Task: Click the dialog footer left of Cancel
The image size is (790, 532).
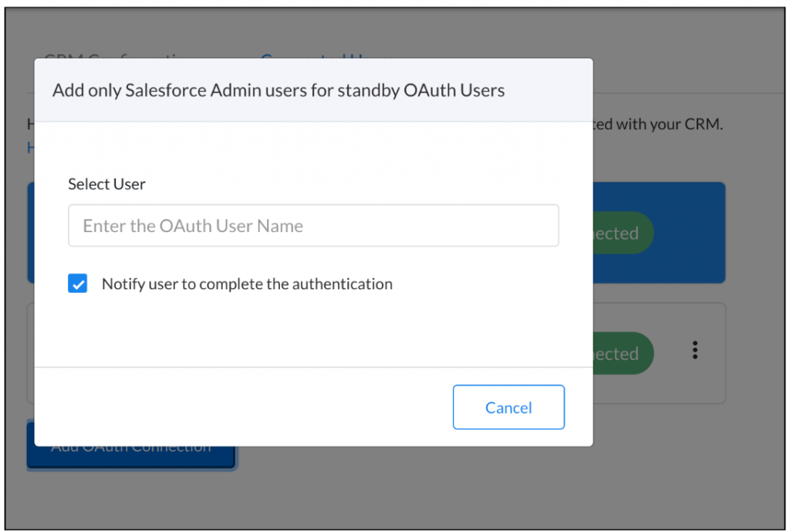Action: (x=231, y=406)
